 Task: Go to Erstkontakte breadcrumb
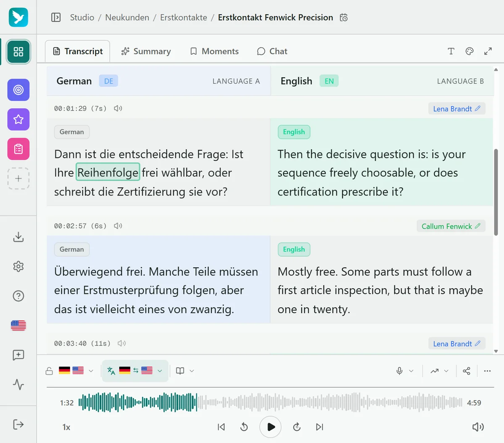(184, 17)
